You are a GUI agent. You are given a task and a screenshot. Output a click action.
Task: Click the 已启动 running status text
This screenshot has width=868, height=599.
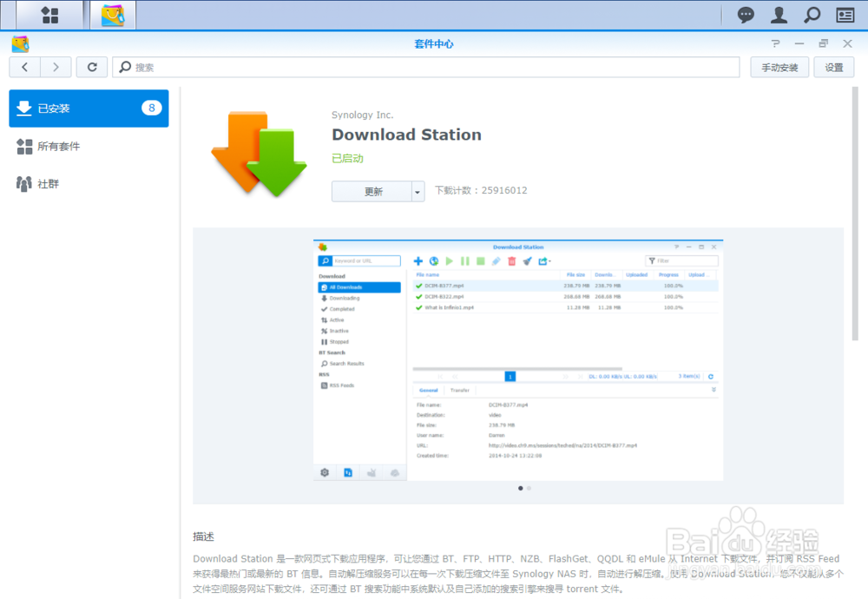pyautogui.click(x=347, y=158)
